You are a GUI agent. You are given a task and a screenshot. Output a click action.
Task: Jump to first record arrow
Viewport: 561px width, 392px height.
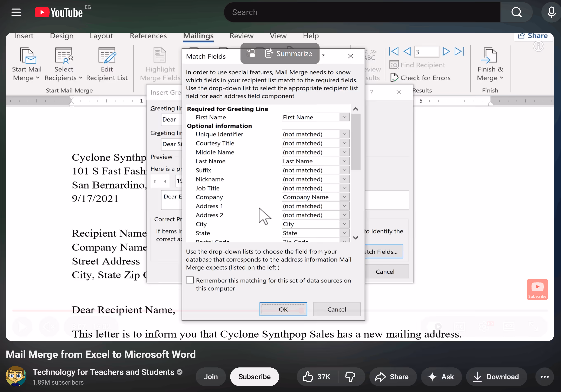tap(394, 51)
